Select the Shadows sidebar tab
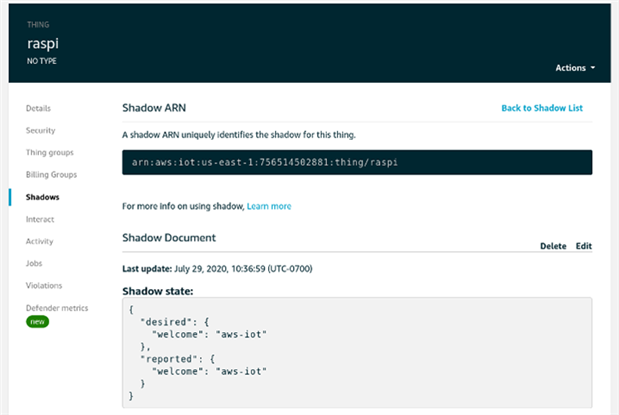 (43, 197)
